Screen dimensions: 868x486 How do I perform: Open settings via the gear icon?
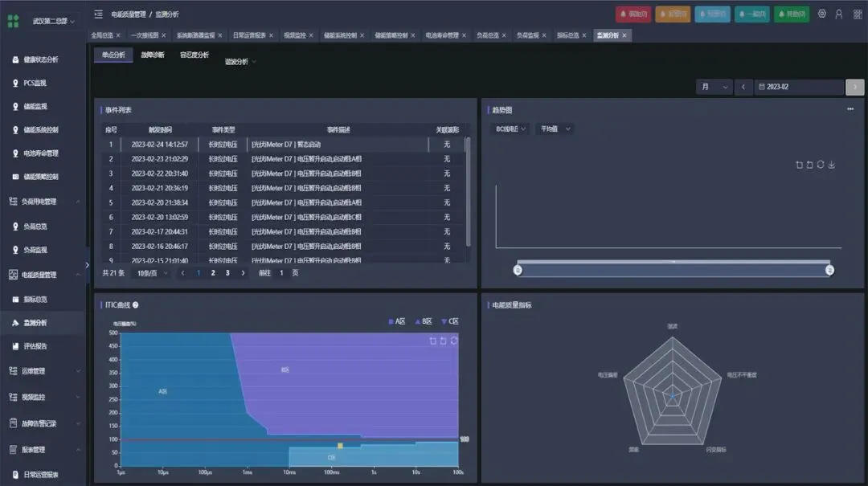pyautogui.click(x=822, y=14)
